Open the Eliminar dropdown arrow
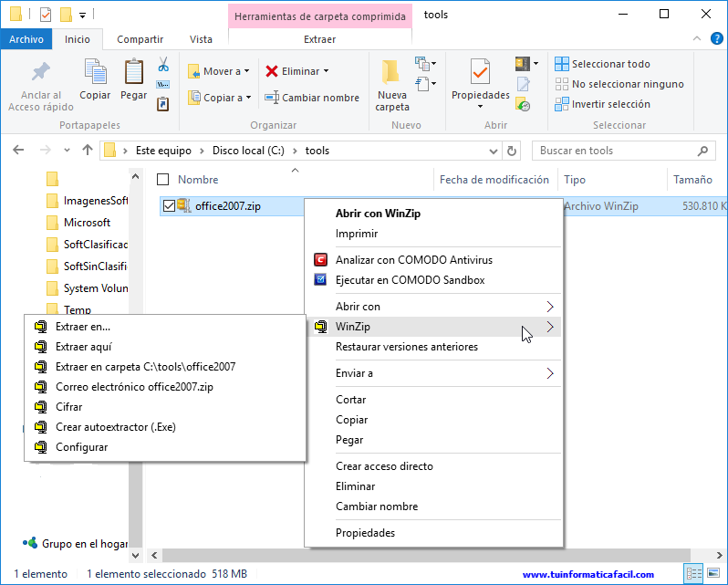The width and height of the screenshot is (728, 585). click(x=326, y=71)
